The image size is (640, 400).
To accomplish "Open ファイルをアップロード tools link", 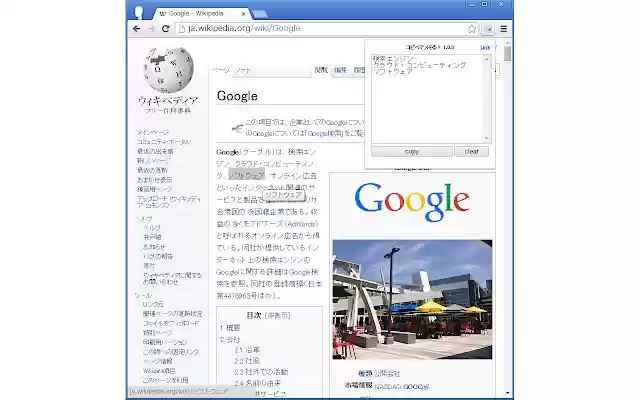I will pos(171,323).
